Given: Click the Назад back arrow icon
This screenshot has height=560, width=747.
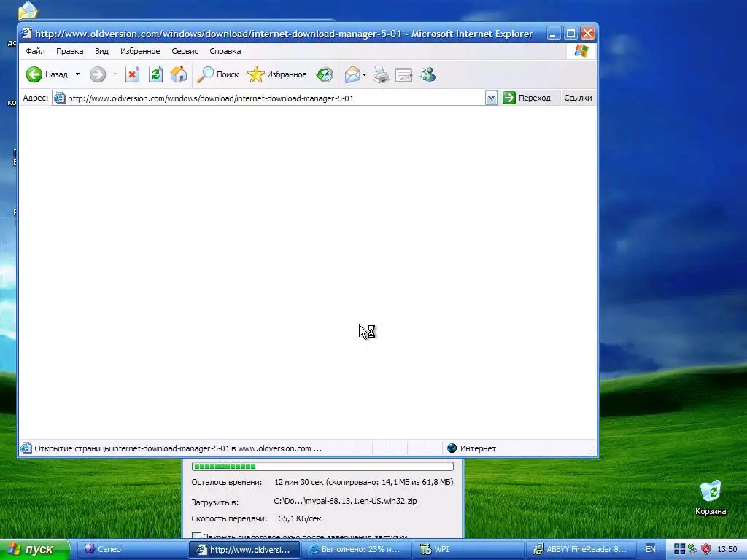Looking at the screenshot, I should (x=34, y=74).
